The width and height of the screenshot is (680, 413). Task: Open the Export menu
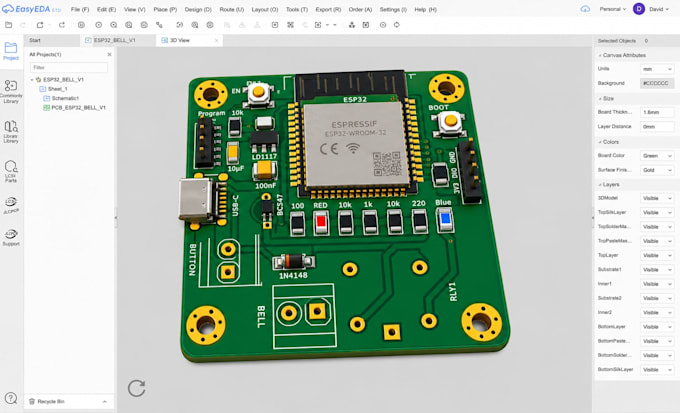coord(328,9)
